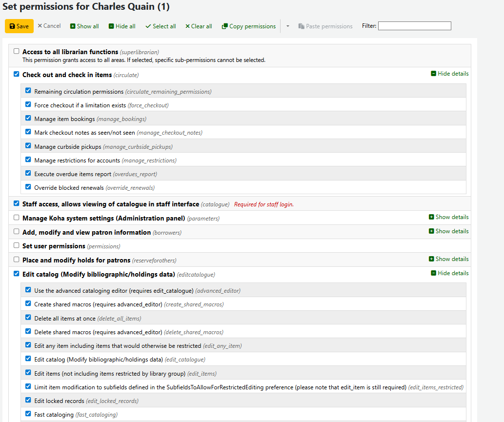Click the grayed Paste permissions button
The image size is (504, 422).
325,26
